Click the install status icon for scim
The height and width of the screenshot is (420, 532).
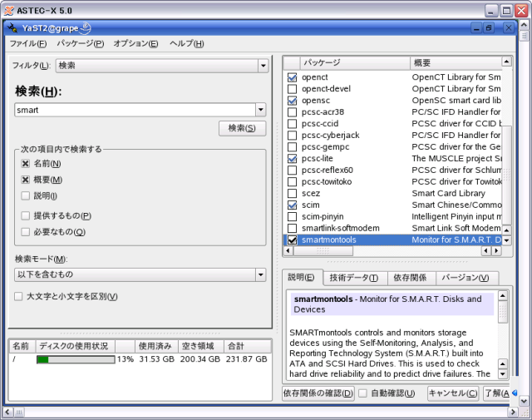(292, 205)
